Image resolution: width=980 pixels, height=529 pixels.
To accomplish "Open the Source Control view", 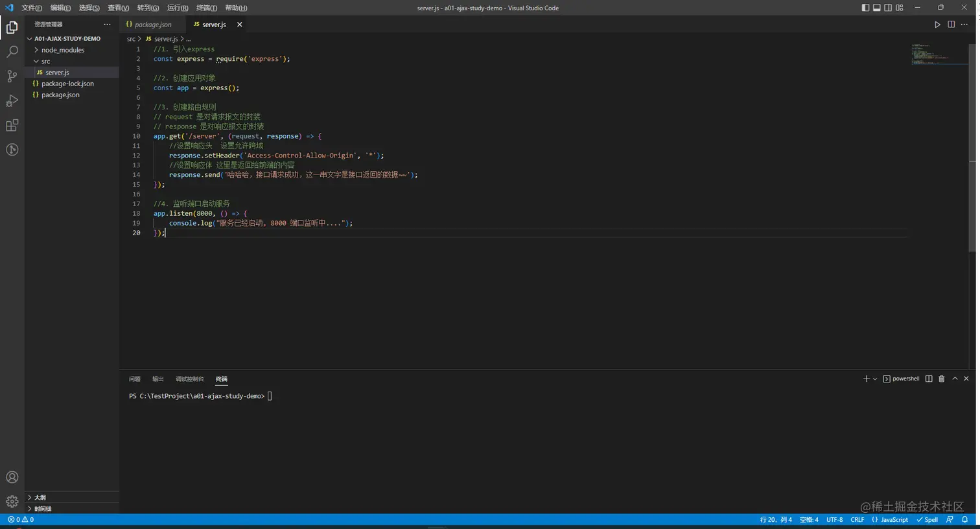I will (12, 76).
